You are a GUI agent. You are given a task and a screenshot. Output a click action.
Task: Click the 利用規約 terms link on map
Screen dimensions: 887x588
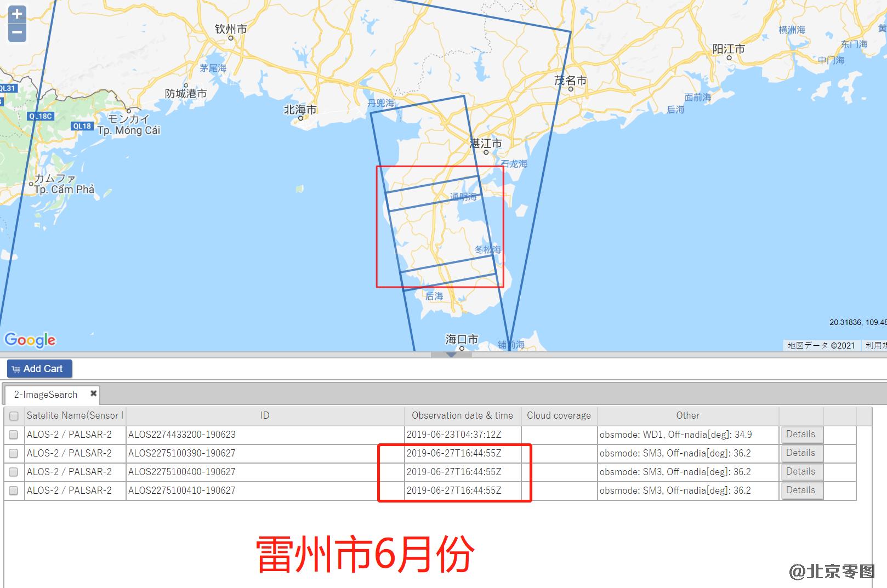click(875, 345)
